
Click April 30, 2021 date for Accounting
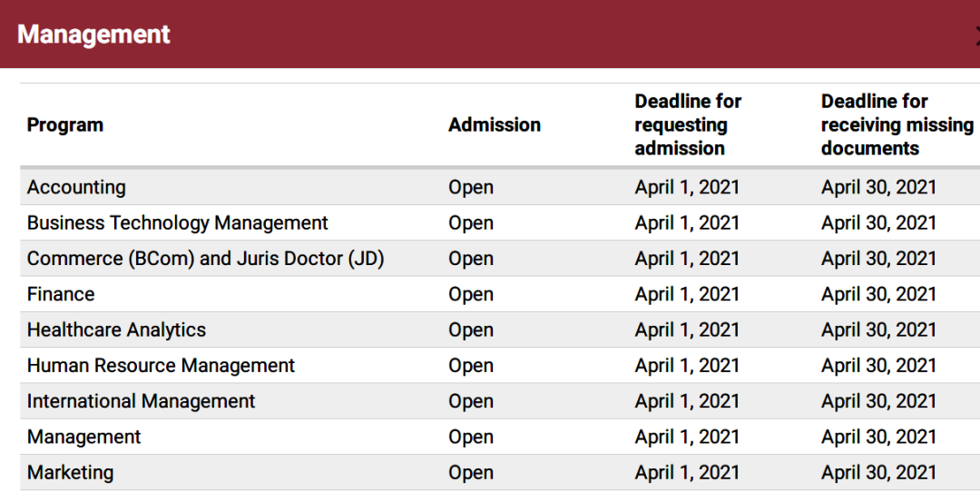pos(878,188)
